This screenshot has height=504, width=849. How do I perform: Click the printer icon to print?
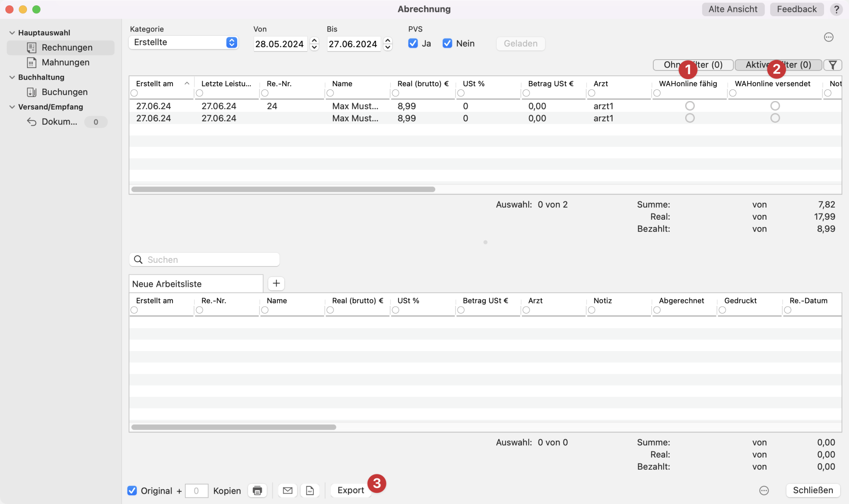click(x=257, y=490)
